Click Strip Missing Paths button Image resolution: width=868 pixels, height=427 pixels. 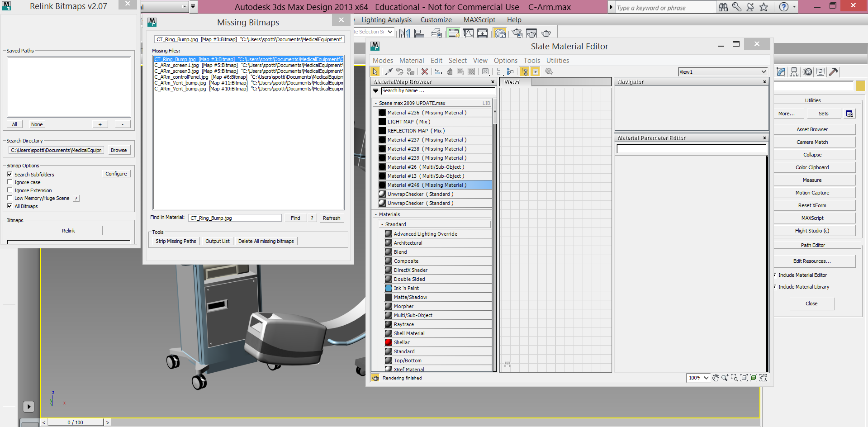click(176, 241)
